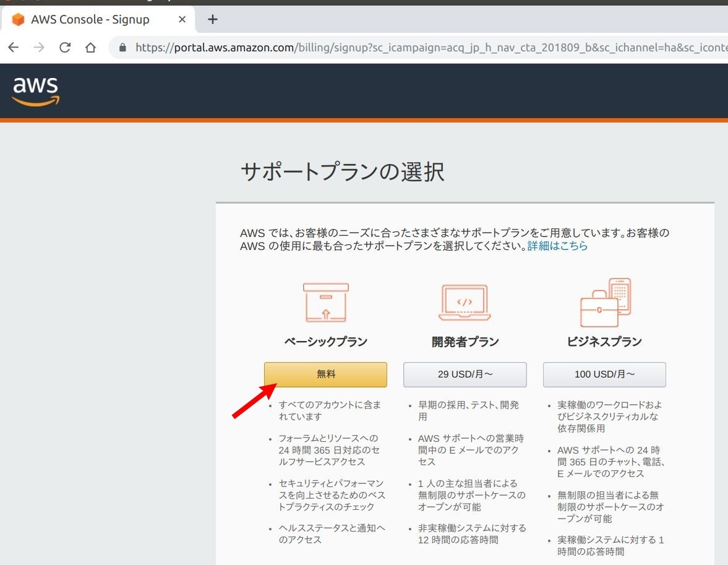This screenshot has height=565, width=728.
Task: Choose the 100 USD/月 business plan button
Action: (x=604, y=374)
